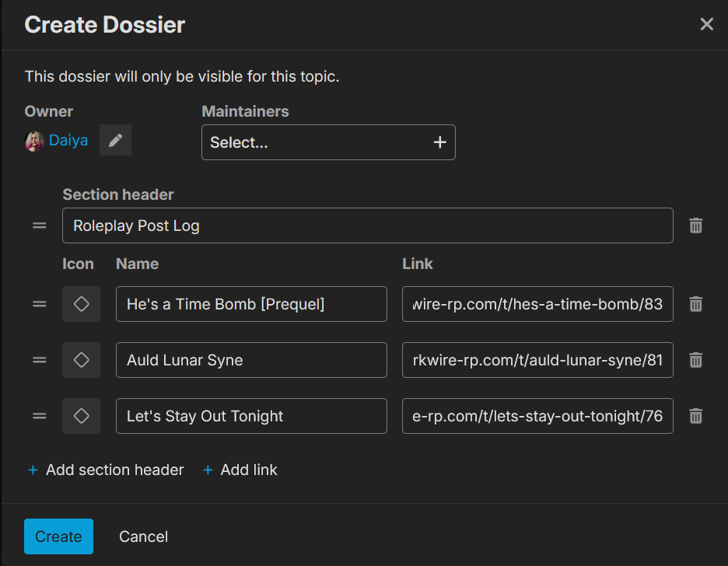728x566 pixels.
Task: Grab the drag handle beside Section header
Action: pos(40,225)
